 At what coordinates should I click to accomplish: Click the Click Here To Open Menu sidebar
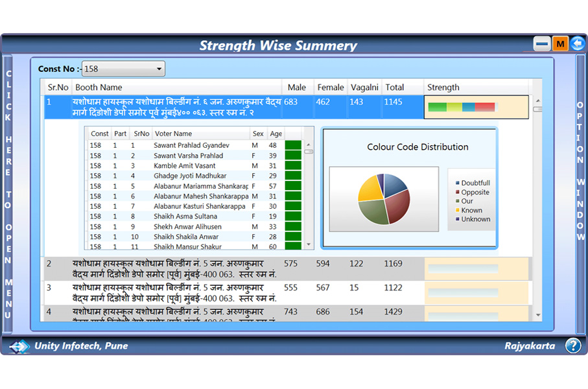[8, 194]
